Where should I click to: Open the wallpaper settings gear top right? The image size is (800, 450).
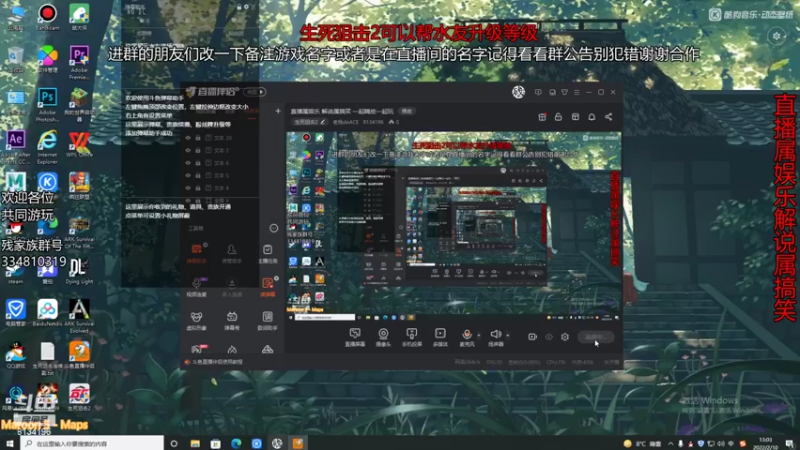click(x=777, y=36)
